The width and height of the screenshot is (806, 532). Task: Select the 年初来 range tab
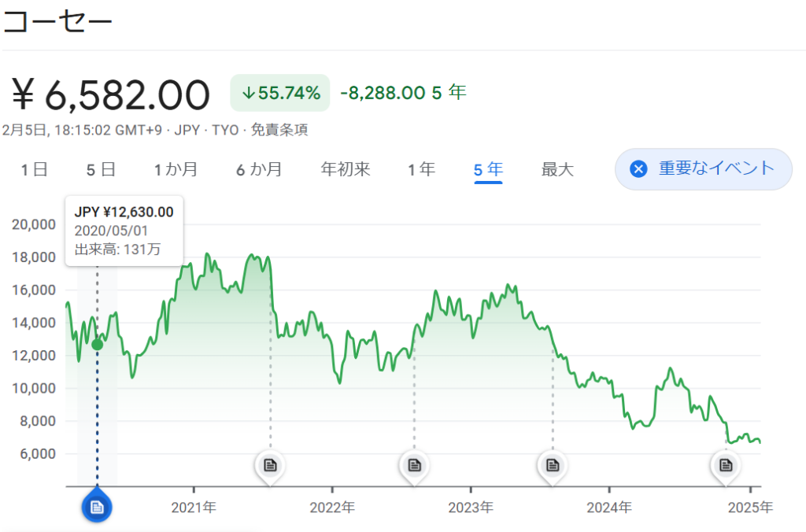tap(346, 169)
